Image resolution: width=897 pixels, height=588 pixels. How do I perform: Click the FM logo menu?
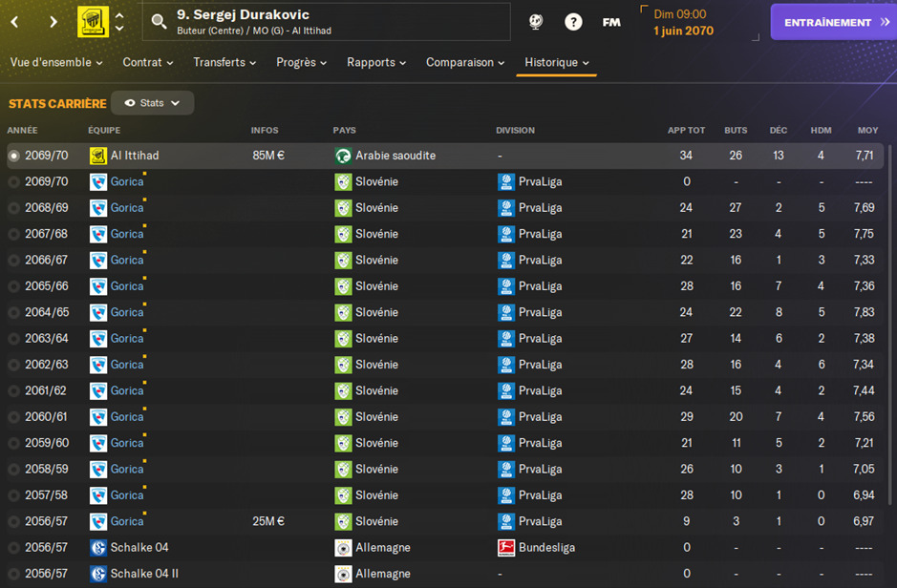611,22
